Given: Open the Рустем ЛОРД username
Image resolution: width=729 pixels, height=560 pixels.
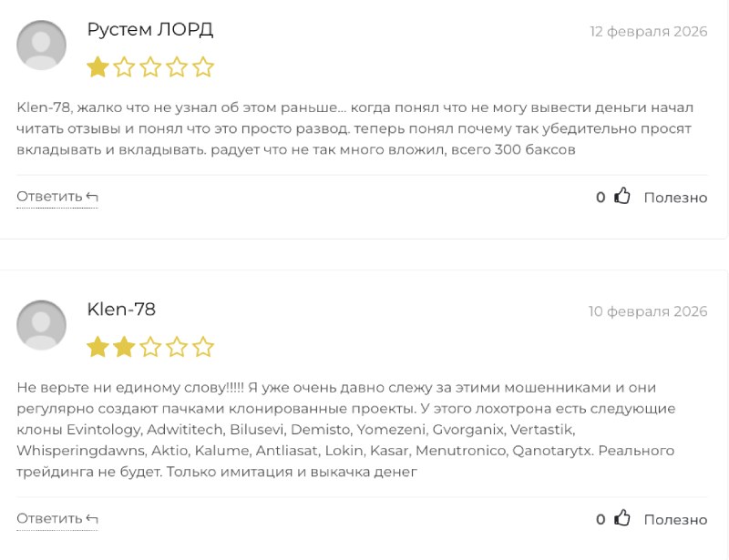Looking at the screenshot, I should pos(149,30).
